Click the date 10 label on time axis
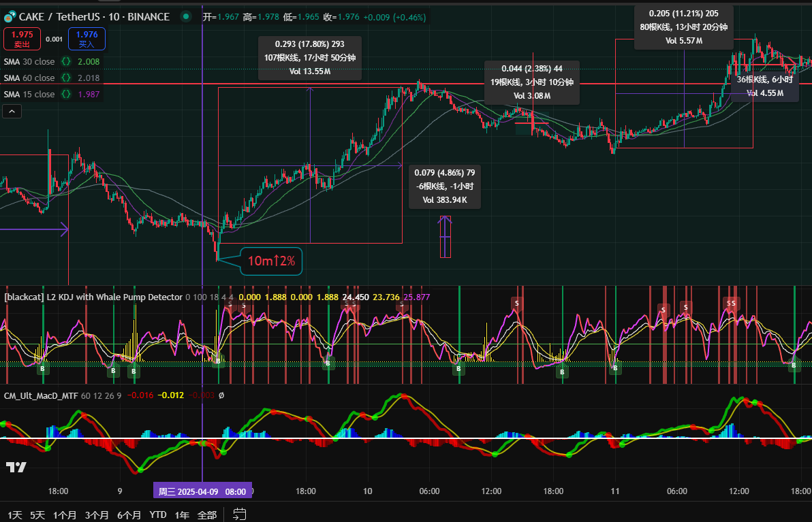The height and width of the screenshot is (522, 812). click(x=368, y=491)
